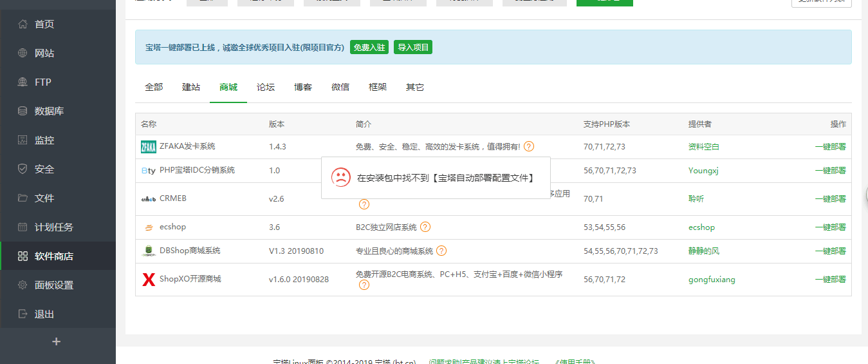Open provider link 聆听
868x364 pixels.
coord(696,199)
